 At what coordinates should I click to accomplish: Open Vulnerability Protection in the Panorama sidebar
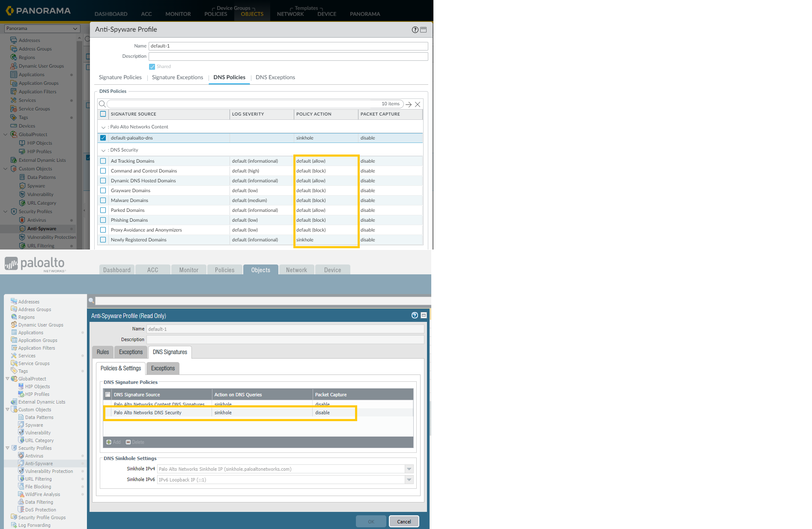pos(51,237)
